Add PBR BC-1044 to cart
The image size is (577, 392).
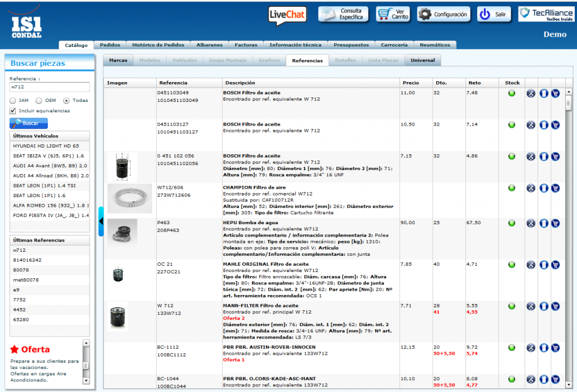(555, 380)
